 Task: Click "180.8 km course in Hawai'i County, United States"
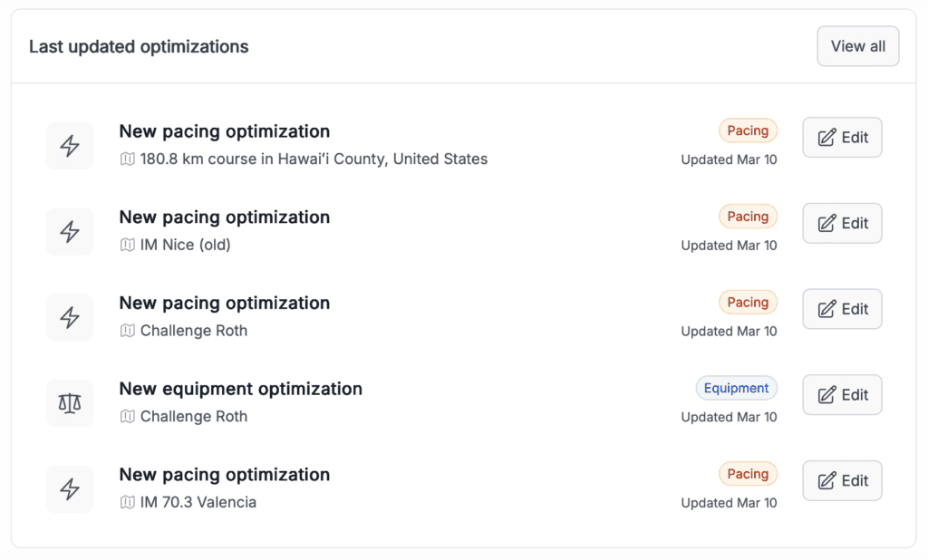314,159
